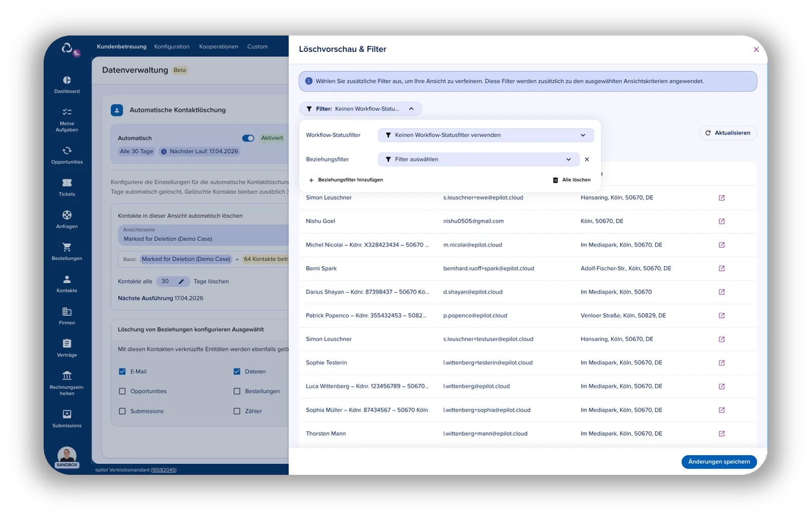Check the Submissions checkbox
The image size is (812, 518).
pos(122,411)
